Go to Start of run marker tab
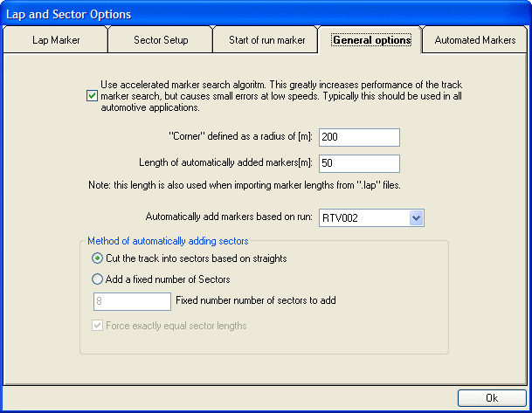 (266, 40)
